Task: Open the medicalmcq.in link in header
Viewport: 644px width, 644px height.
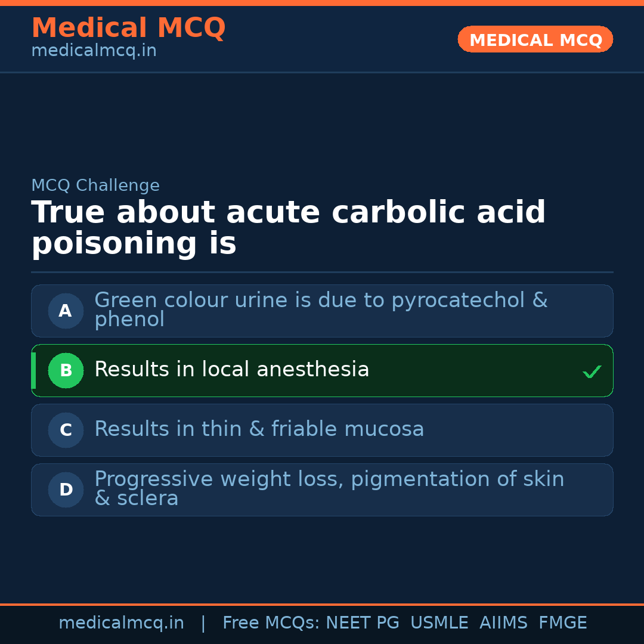Action: tap(94, 51)
